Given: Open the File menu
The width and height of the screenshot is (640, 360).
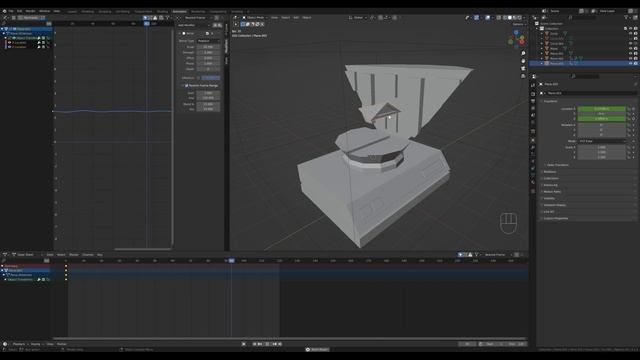Looking at the screenshot, I should pyautogui.click(x=11, y=11).
